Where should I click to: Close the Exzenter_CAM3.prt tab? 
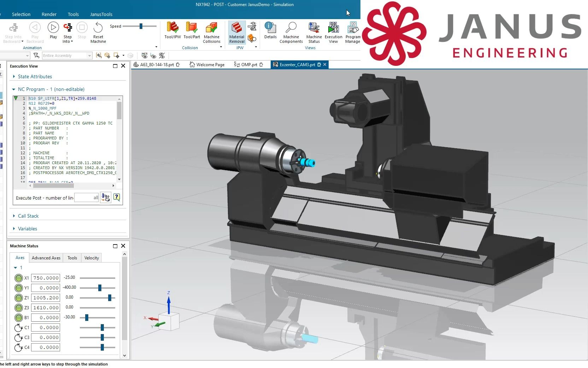pos(325,64)
